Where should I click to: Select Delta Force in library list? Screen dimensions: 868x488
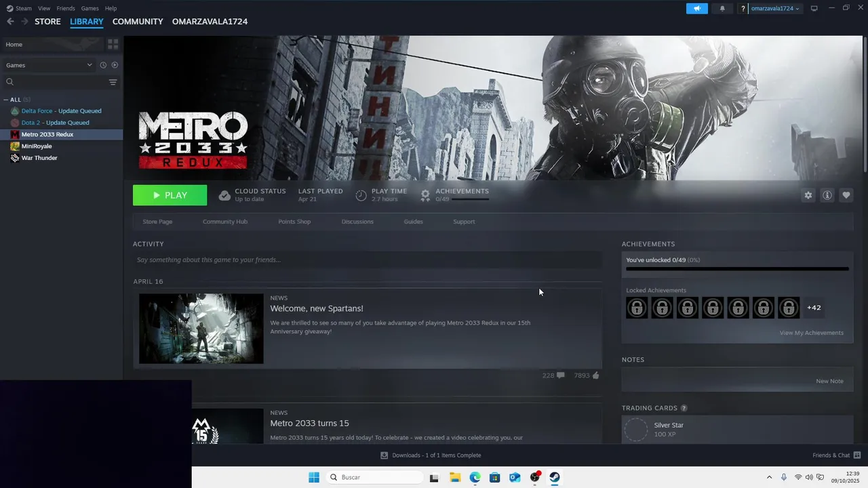tap(61, 110)
